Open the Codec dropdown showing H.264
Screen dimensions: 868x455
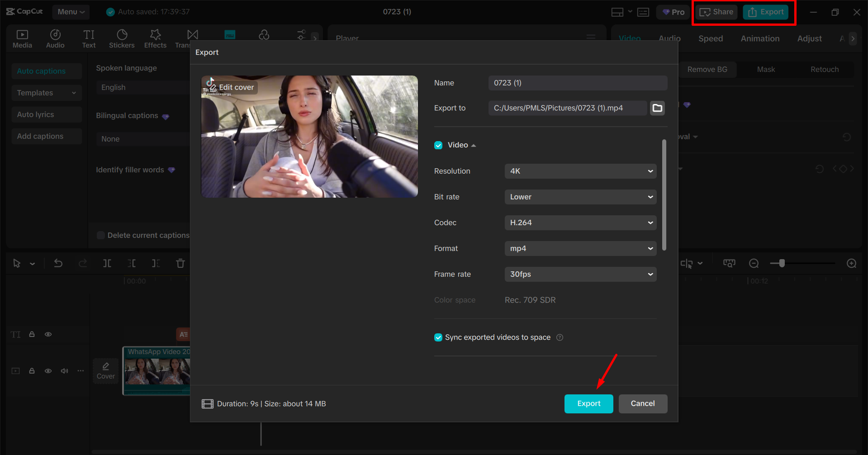click(x=580, y=223)
